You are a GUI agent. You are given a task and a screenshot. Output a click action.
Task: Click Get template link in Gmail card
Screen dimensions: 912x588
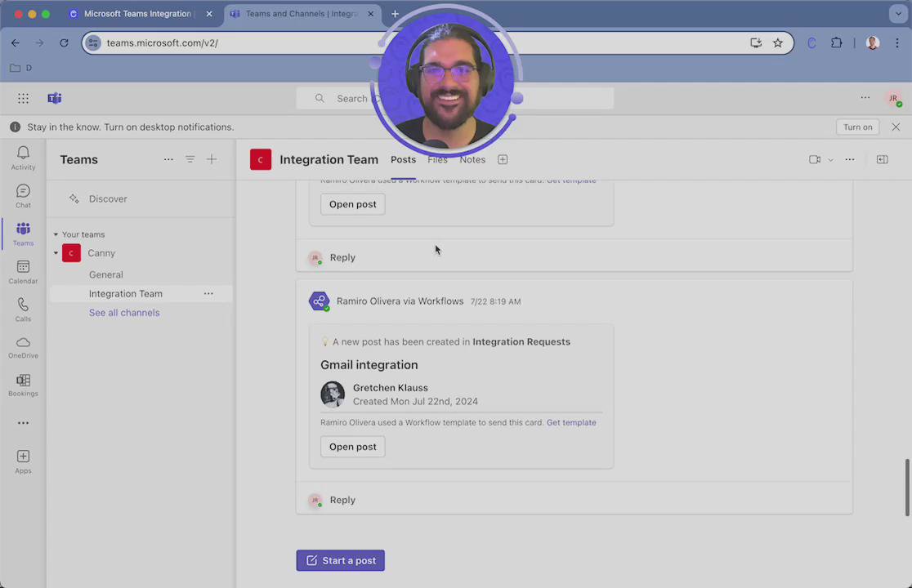click(571, 422)
